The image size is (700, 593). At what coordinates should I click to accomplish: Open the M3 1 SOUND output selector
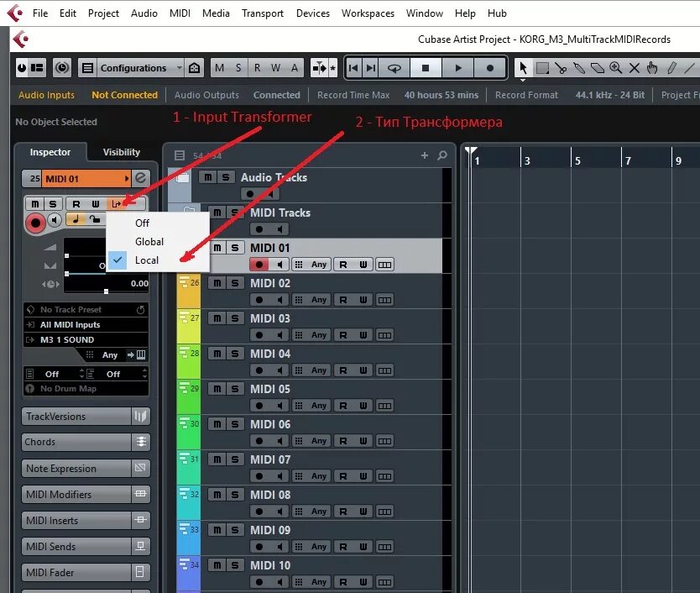[x=86, y=339]
